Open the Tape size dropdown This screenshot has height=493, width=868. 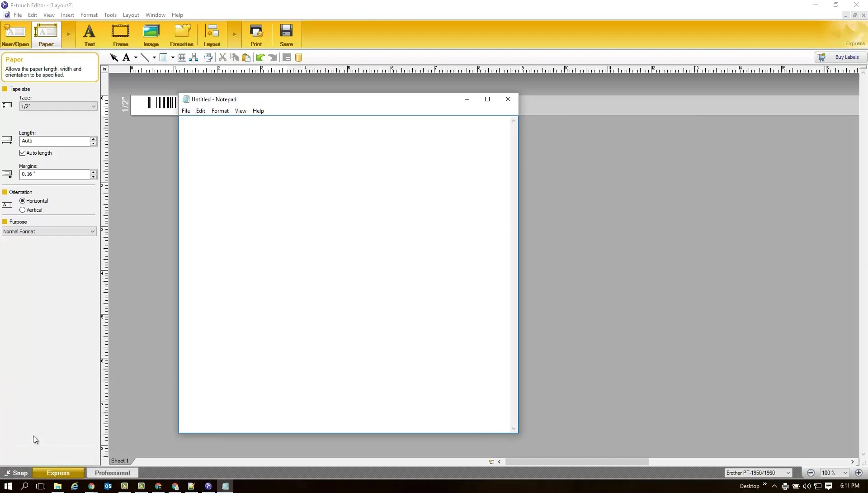(58, 106)
